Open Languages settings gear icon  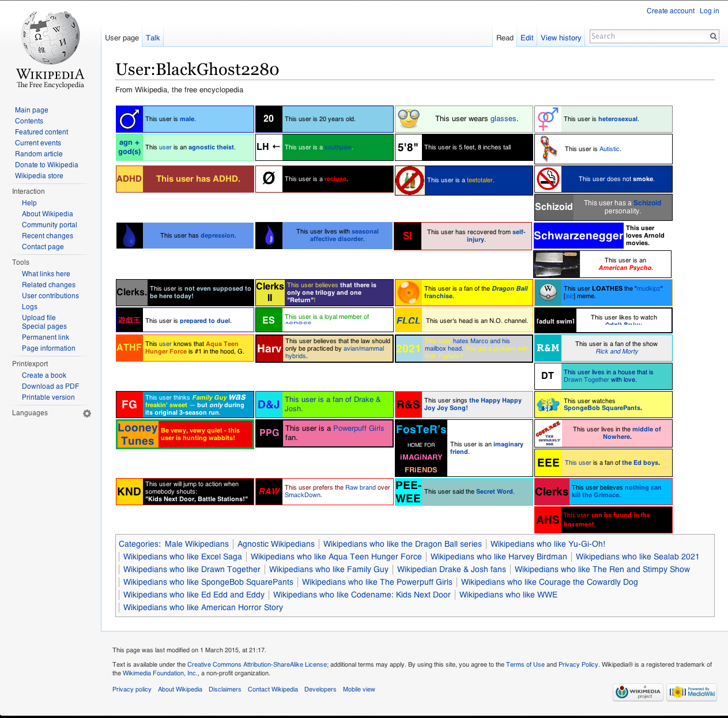(x=87, y=413)
